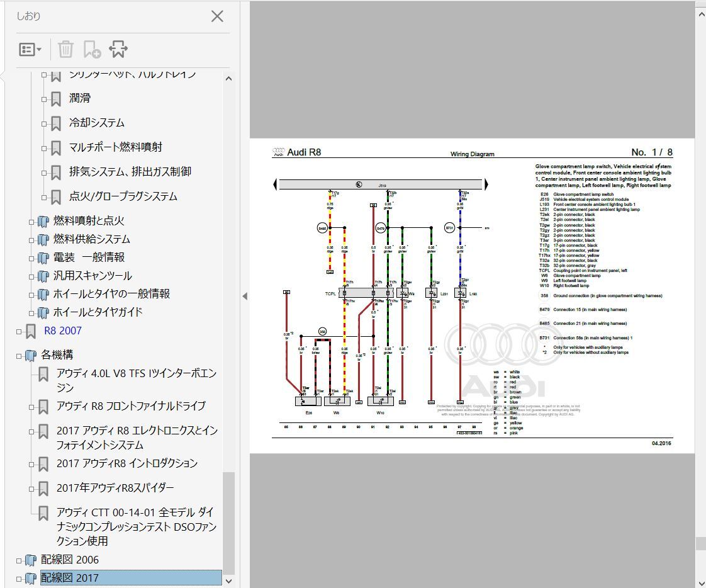The height and width of the screenshot is (588, 706).
Task: Open the マルチポート燃料噴射 bookmark
Action: click(x=115, y=147)
